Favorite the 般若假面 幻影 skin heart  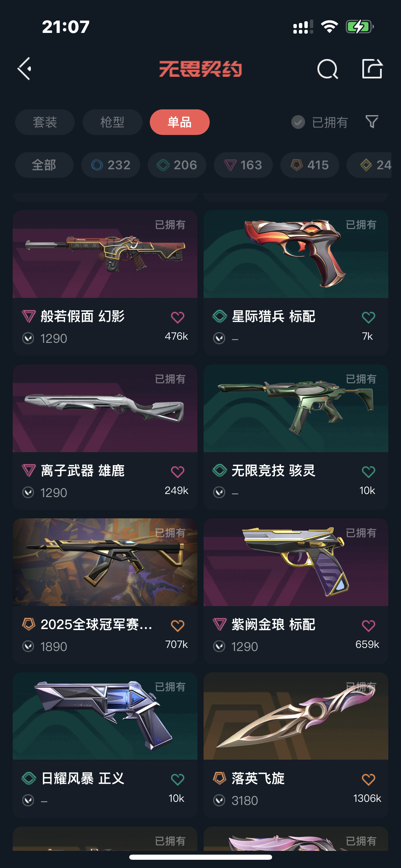point(178,317)
